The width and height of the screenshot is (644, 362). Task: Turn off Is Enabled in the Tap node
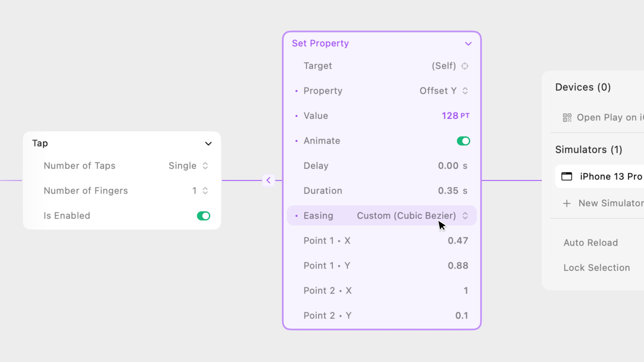coord(203,216)
